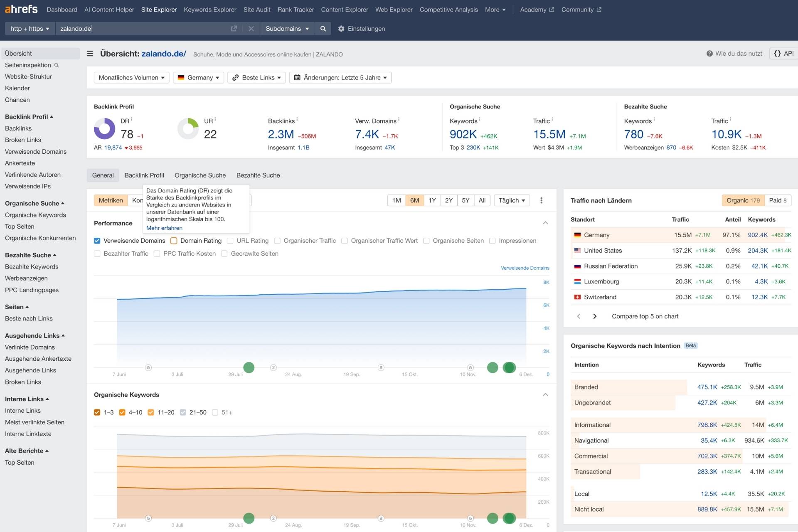This screenshot has width=798, height=532.
Task: Click DR info icon
Action: click(132, 119)
